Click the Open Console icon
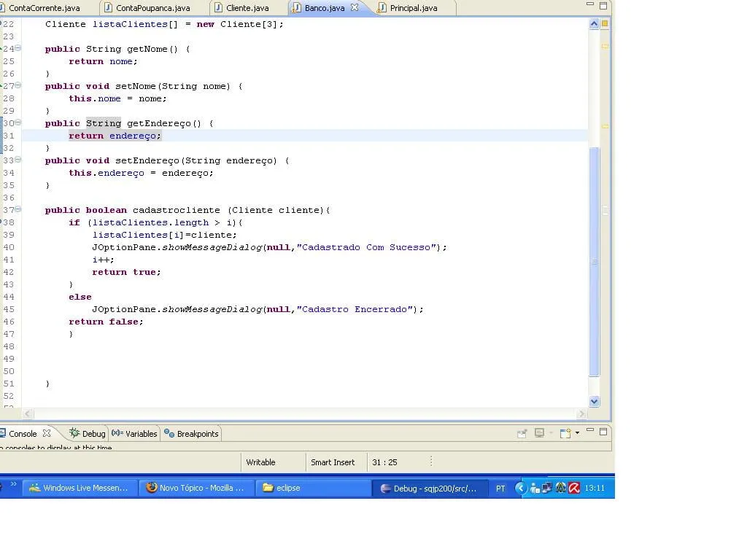 pyautogui.click(x=565, y=433)
